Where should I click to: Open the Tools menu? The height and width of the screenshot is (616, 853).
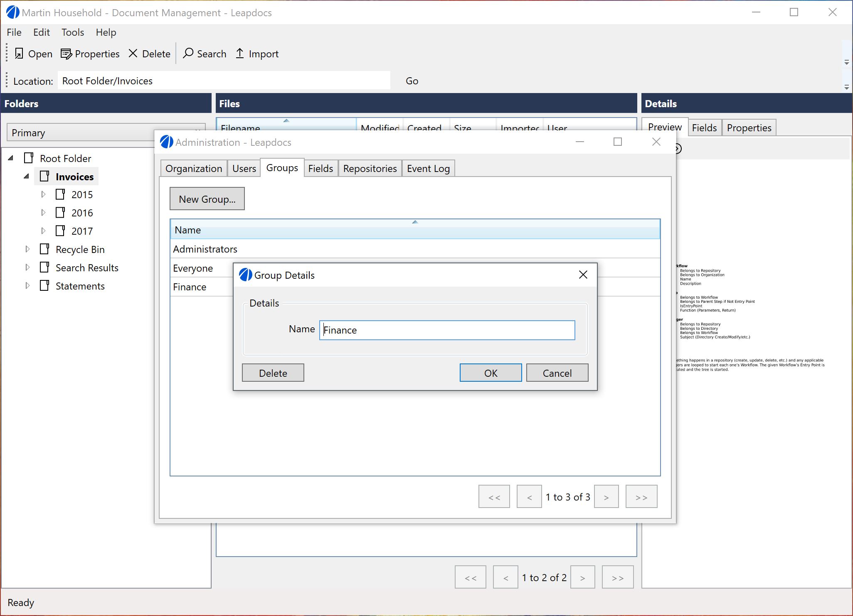[73, 32]
